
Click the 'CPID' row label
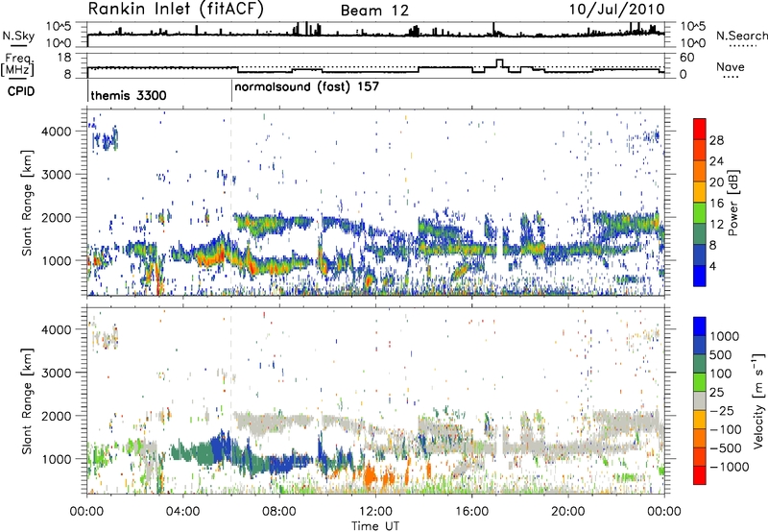pos(21,91)
